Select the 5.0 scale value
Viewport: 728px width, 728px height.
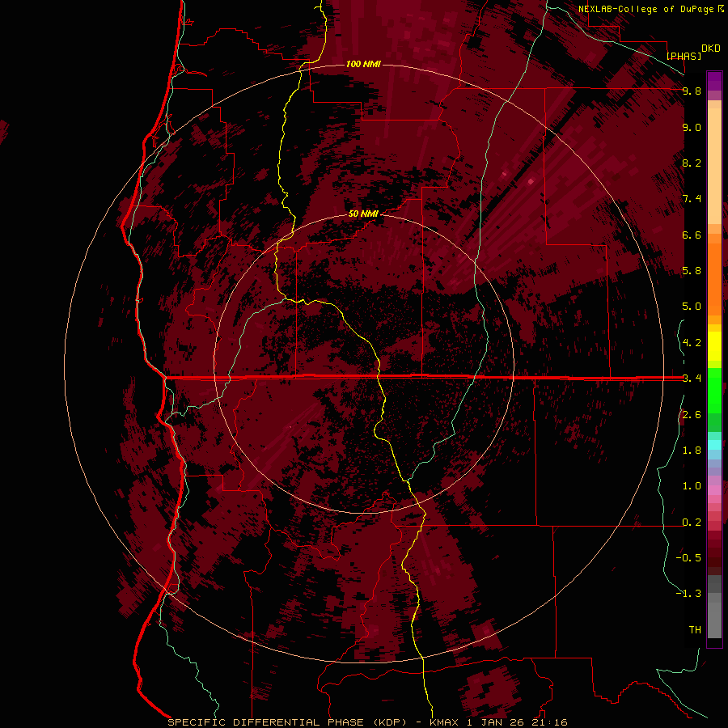pos(692,307)
